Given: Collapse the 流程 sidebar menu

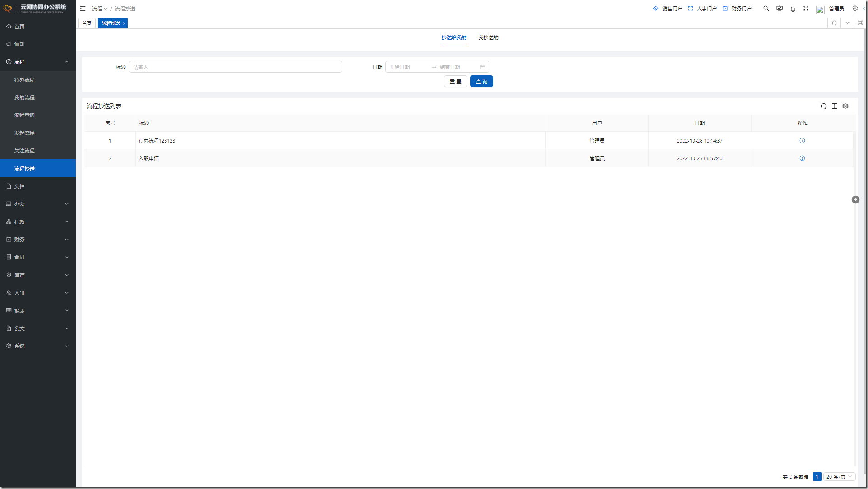Looking at the screenshot, I should 38,62.
